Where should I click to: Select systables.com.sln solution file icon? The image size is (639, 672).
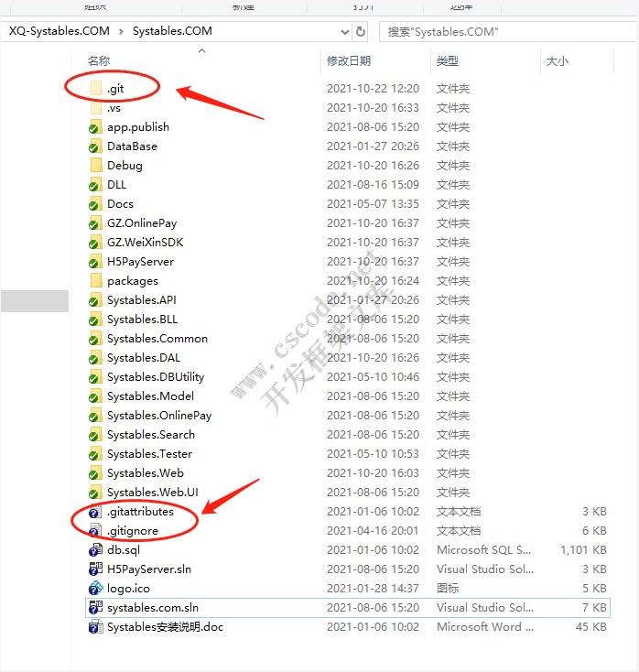(x=95, y=608)
